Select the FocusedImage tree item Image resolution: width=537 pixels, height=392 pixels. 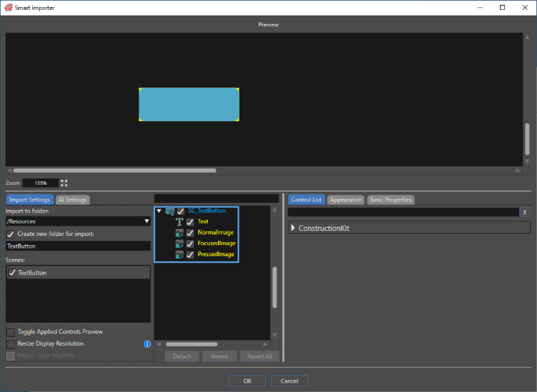[x=217, y=244]
